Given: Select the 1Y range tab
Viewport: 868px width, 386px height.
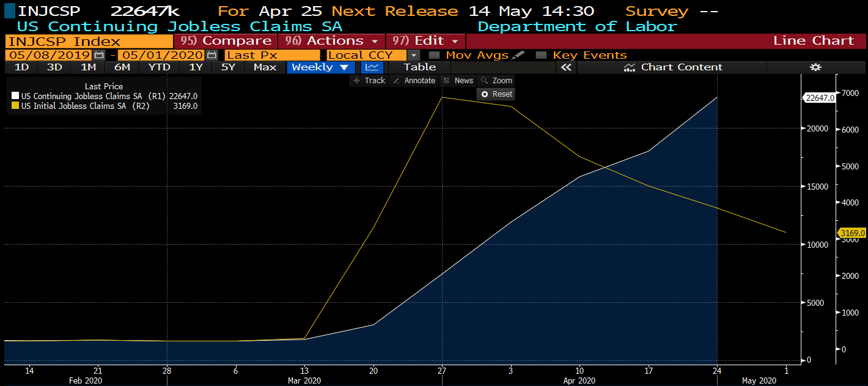Looking at the screenshot, I should [196, 67].
